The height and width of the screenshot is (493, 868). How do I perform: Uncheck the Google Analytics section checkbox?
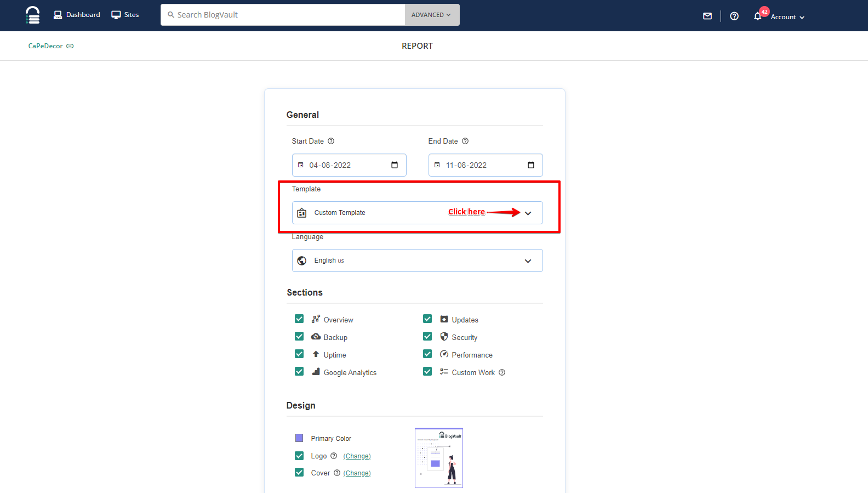coord(299,372)
